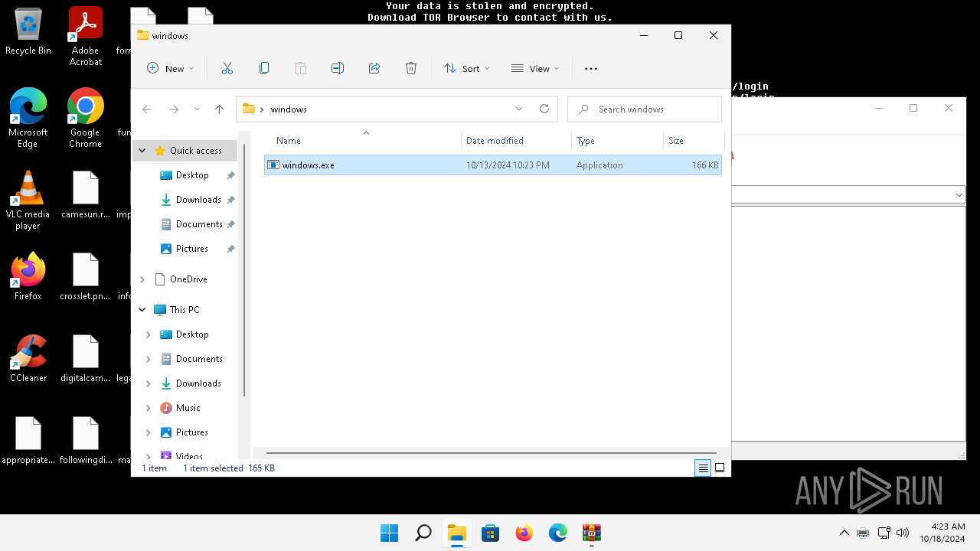Open Quick access Downloads folder
980x551 pixels.
click(198, 200)
